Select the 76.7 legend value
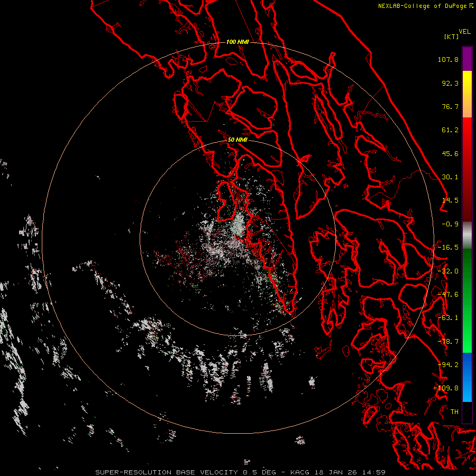 coord(450,106)
